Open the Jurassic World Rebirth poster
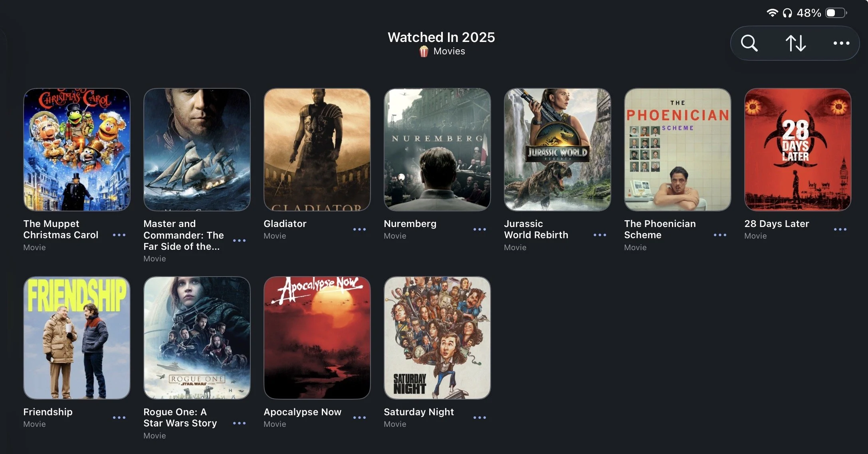This screenshot has width=868, height=454. (557, 149)
